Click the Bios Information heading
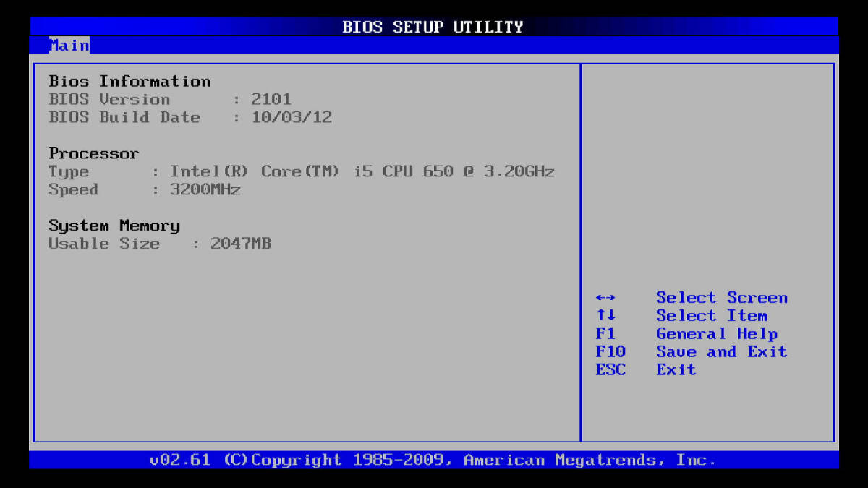 coord(129,81)
